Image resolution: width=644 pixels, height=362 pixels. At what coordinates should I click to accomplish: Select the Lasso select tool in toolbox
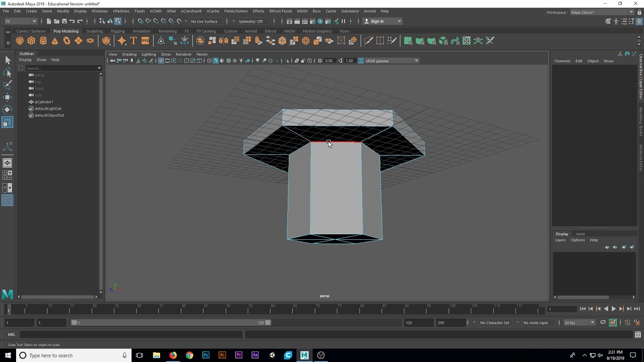click(8, 72)
